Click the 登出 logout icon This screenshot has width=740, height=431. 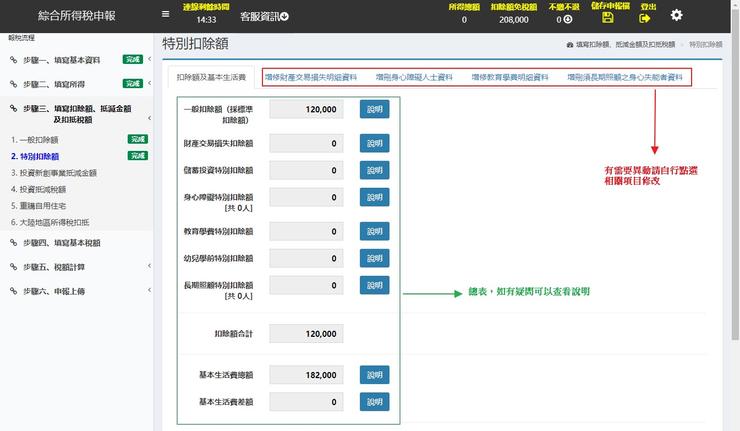pos(646,19)
